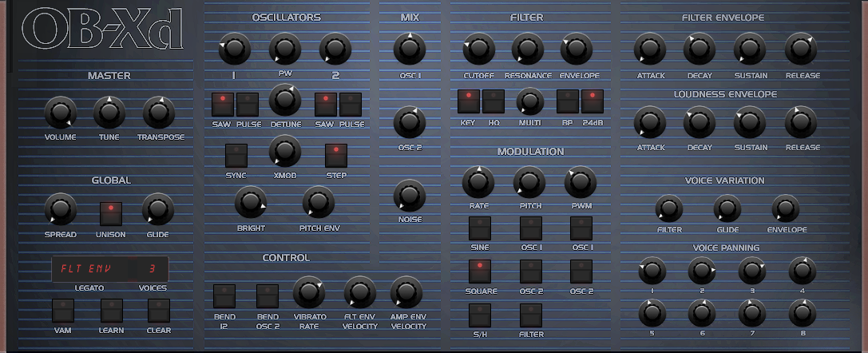The image size is (868, 353).
Task: Click oscillator 1 pitch knob
Action: pyautogui.click(x=235, y=49)
